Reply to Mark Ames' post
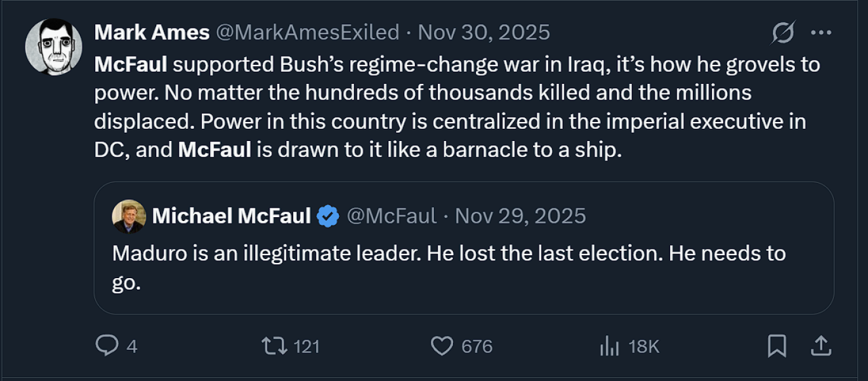This screenshot has height=381, width=868. [106, 346]
